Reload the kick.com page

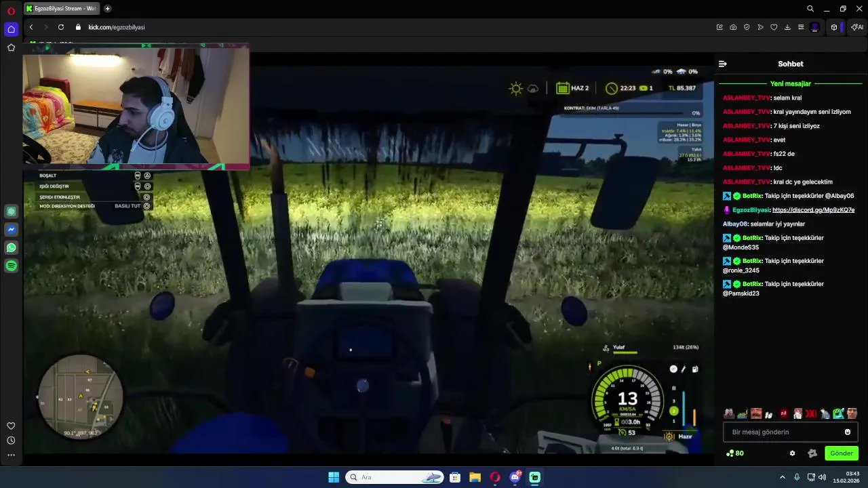[x=61, y=27]
